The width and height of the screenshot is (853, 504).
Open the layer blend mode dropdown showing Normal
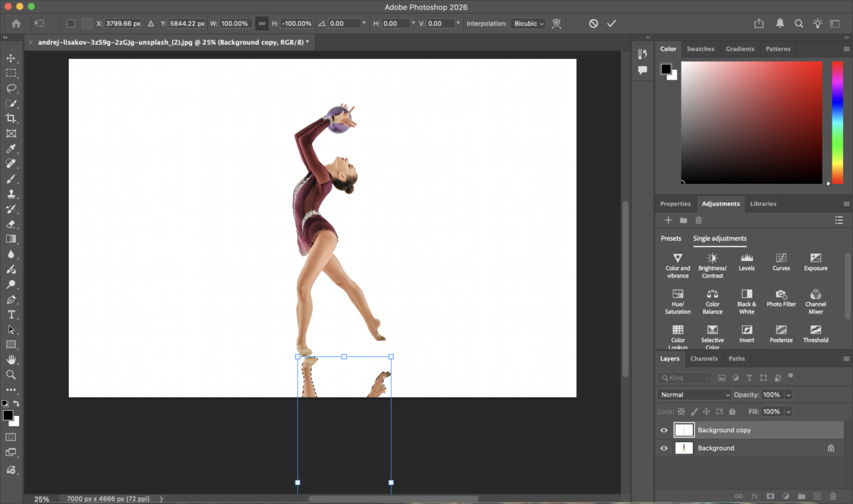pyautogui.click(x=693, y=395)
